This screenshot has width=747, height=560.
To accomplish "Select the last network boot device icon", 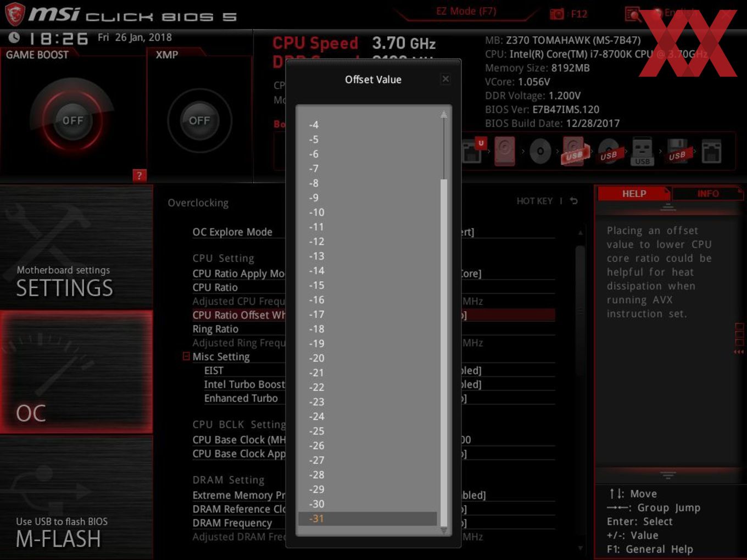I will pos(711,151).
